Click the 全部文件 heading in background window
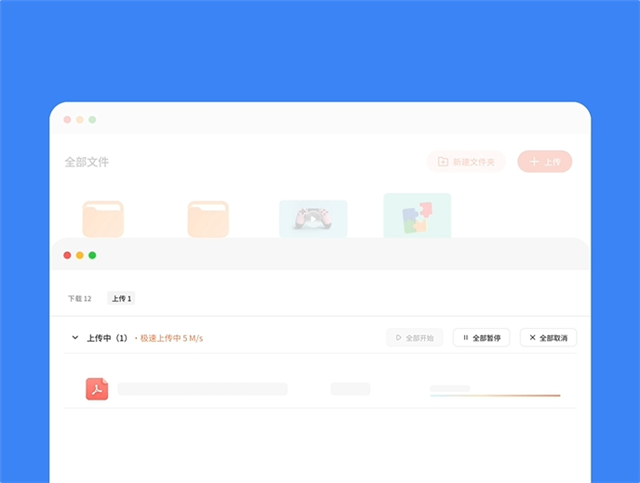Image resolution: width=640 pixels, height=483 pixels. click(87, 162)
